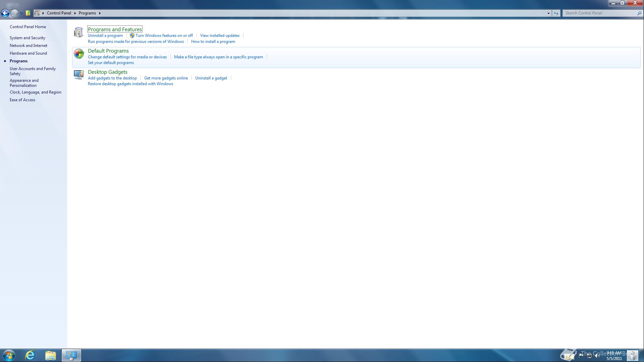
Task: Click Get more gadgets online
Action: click(166, 78)
